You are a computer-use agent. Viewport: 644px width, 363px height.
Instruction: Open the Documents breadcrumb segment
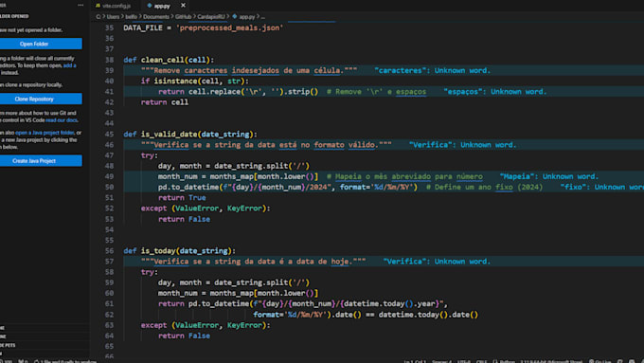point(156,17)
